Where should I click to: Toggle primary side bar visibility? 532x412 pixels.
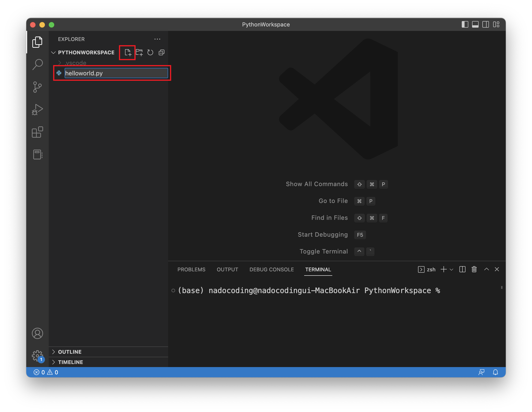(x=465, y=25)
